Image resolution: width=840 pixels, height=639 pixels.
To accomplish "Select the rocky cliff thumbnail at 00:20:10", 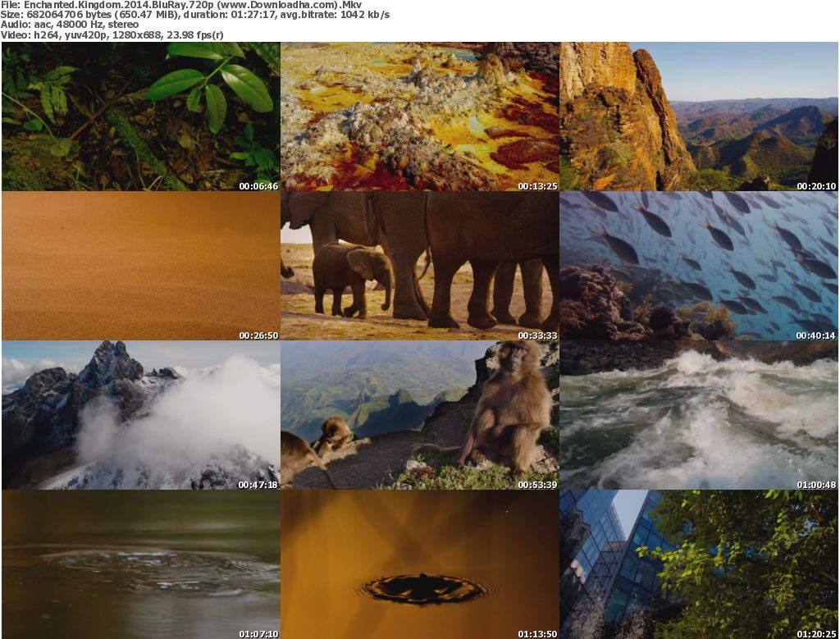I will click(699, 116).
